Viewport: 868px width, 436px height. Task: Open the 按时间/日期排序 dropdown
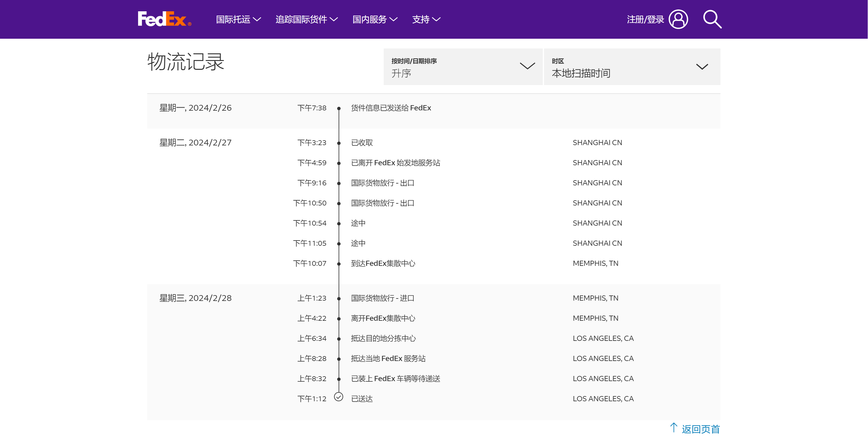click(x=463, y=67)
